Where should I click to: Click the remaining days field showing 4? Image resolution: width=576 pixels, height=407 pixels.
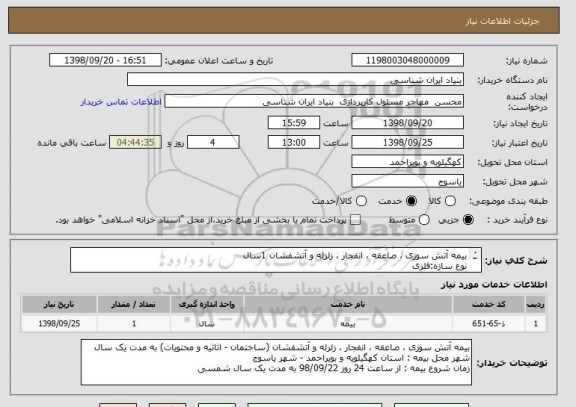pos(213,142)
